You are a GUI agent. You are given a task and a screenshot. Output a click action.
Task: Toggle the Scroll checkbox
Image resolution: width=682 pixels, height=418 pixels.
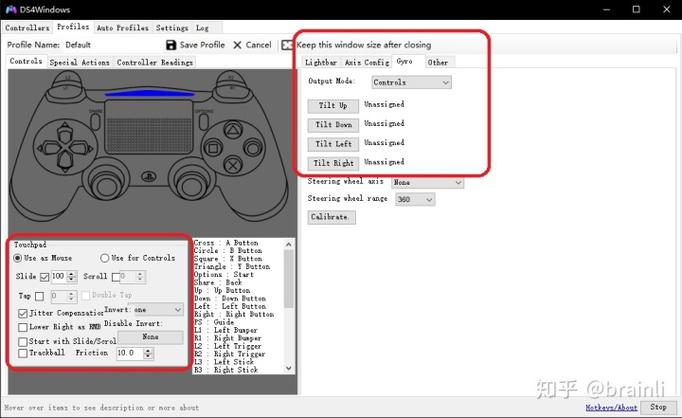click(116, 277)
